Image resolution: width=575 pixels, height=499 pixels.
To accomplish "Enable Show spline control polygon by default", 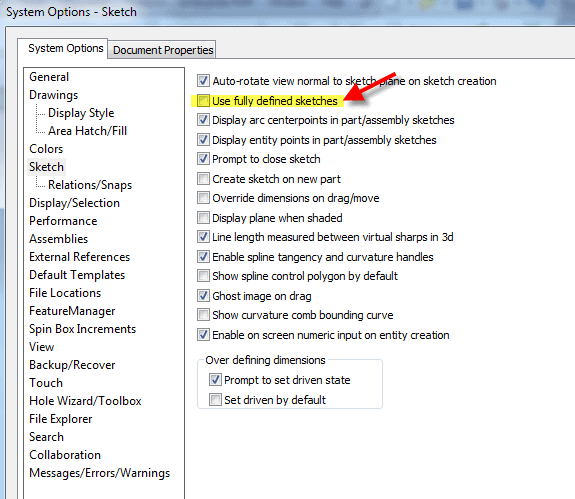I will click(x=203, y=276).
